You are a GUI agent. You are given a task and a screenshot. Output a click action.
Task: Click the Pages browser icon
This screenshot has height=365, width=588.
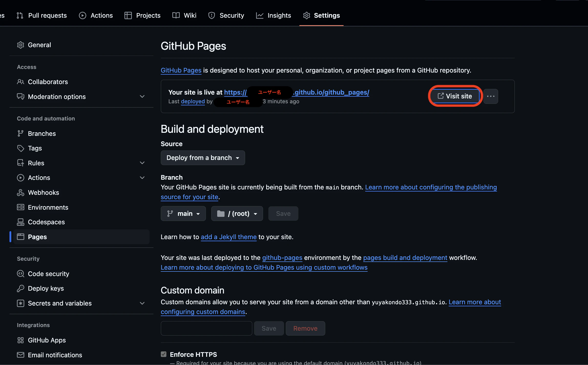pyautogui.click(x=20, y=237)
